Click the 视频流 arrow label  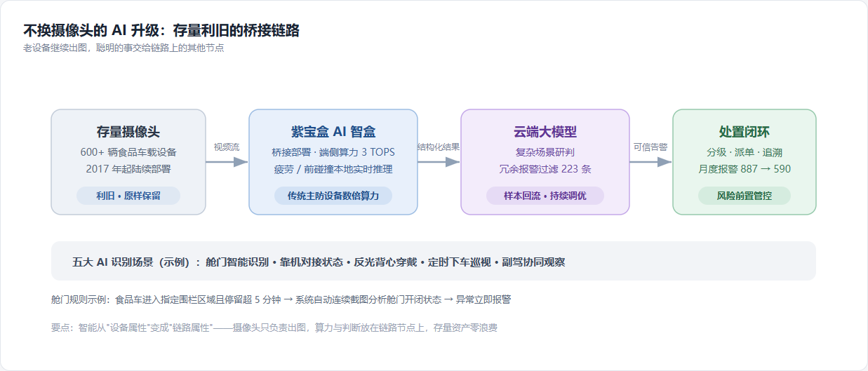227,147
